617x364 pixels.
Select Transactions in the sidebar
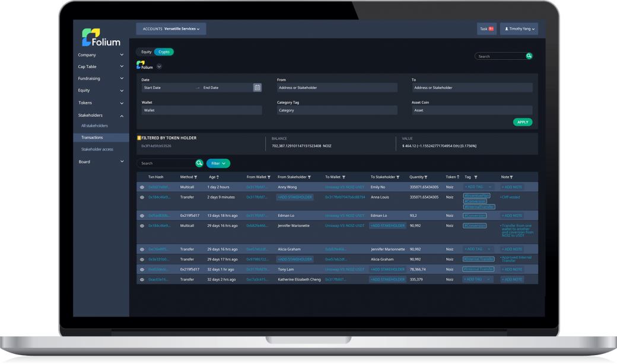pyautogui.click(x=92, y=138)
